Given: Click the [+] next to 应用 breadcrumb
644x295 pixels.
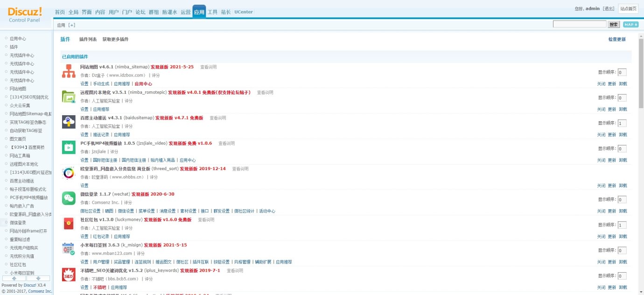Looking at the screenshot, I should [71, 25].
